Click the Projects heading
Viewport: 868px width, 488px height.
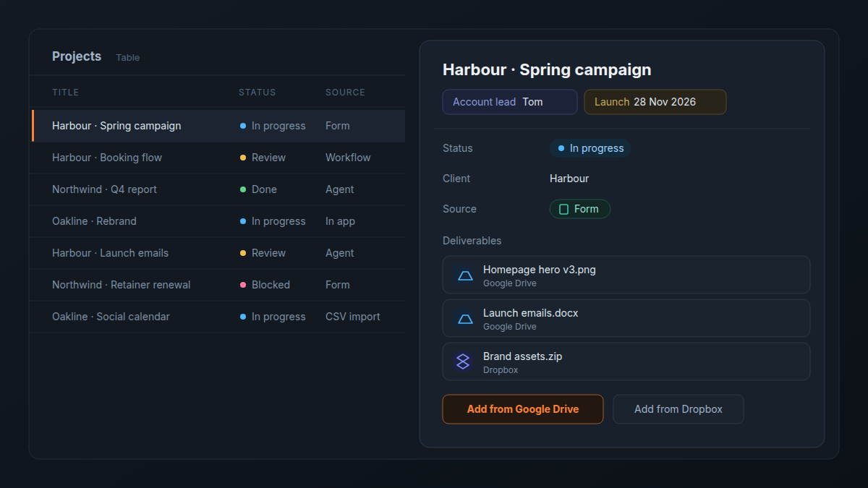coord(77,56)
